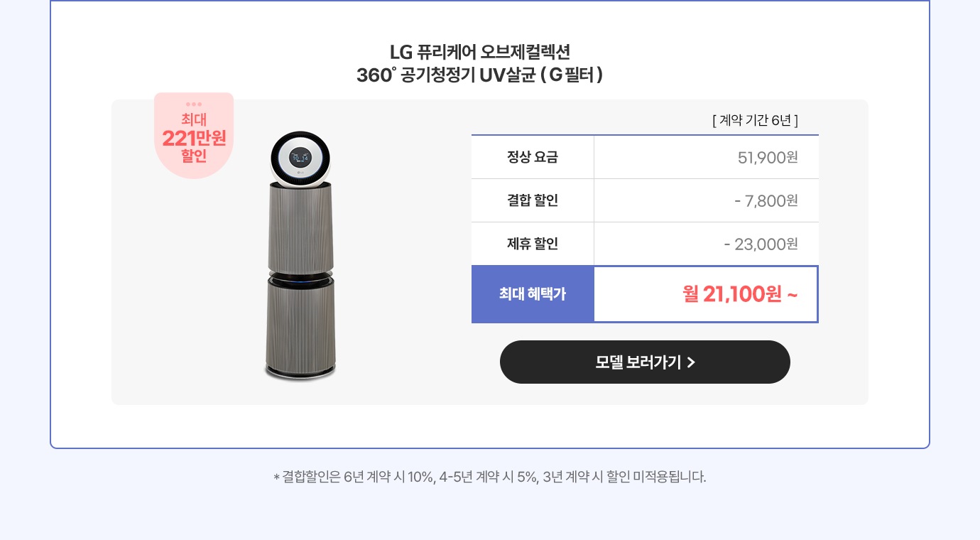Click the three dots atop the discount badge
Viewport: 980px width, 540px height.
[x=194, y=104]
